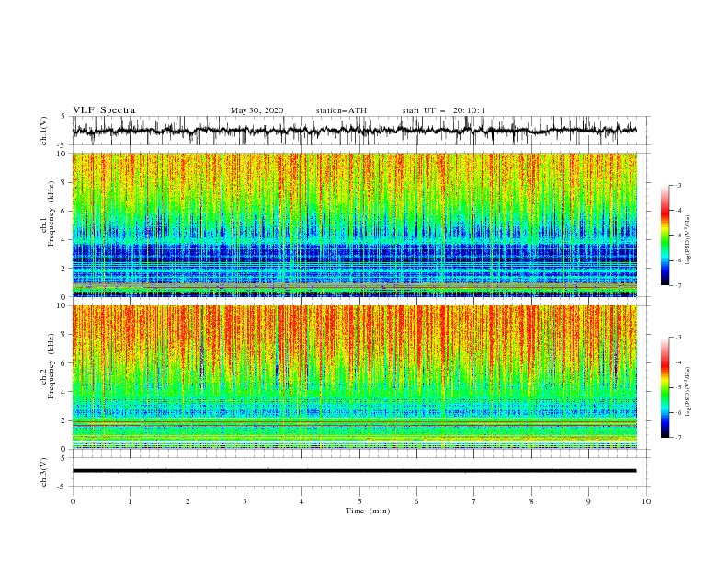This screenshot has width=728, height=563.
Task: Click ch.1 frequency axis tick "8"
Action: coord(64,182)
